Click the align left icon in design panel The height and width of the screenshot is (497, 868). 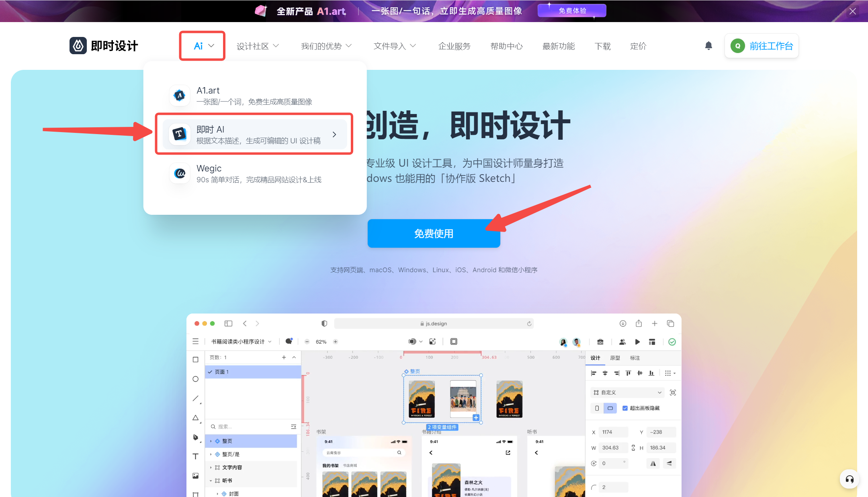click(x=594, y=373)
